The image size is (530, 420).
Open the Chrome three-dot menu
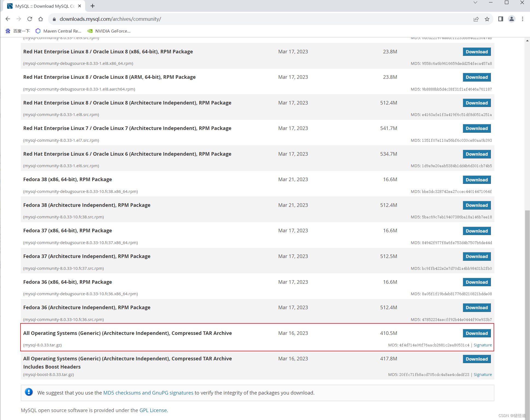coord(523,19)
